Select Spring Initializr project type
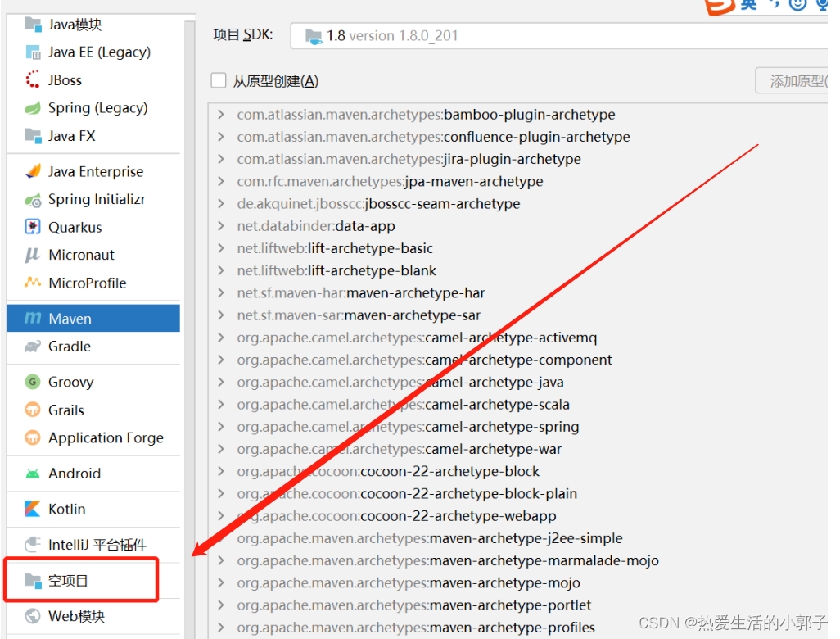Screen dimensions: 840x639 (93, 199)
